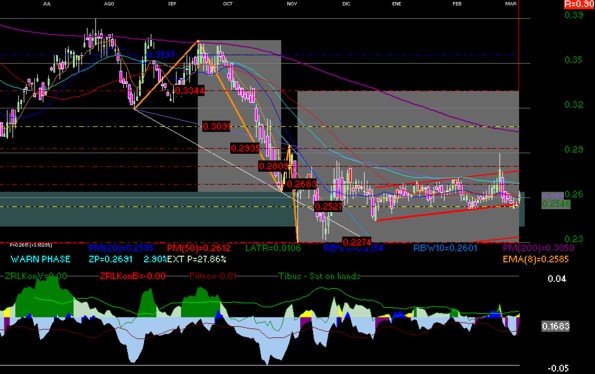Click the 0.3344 price level label

(x=190, y=91)
